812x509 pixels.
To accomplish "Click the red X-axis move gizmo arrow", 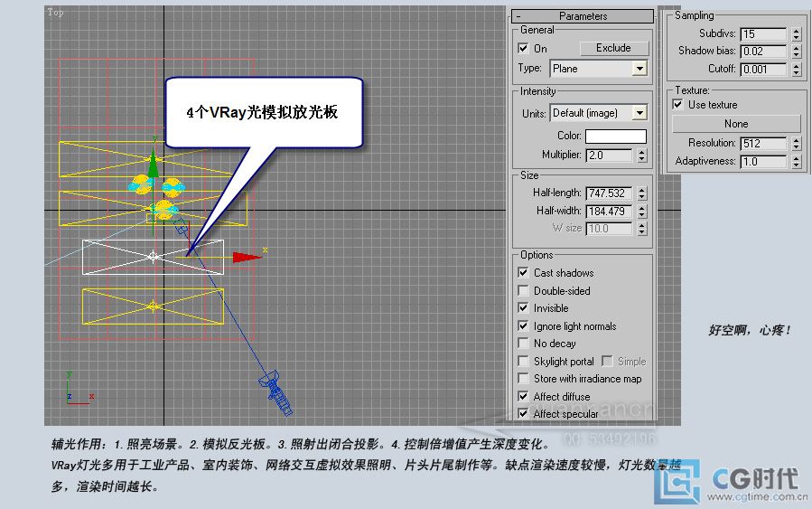I will pyautogui.click(x=247, y=257).
